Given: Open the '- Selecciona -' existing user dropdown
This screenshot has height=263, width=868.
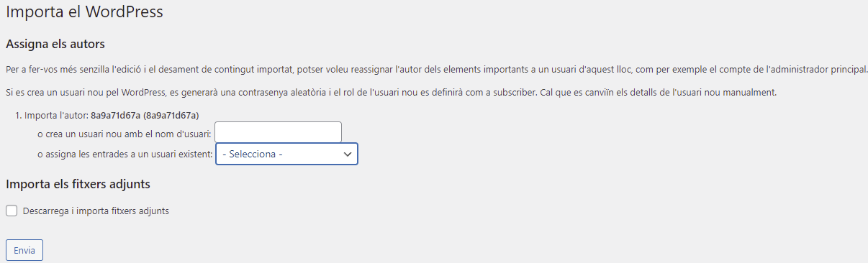Looking at the screenshot, I should [286, 154].
